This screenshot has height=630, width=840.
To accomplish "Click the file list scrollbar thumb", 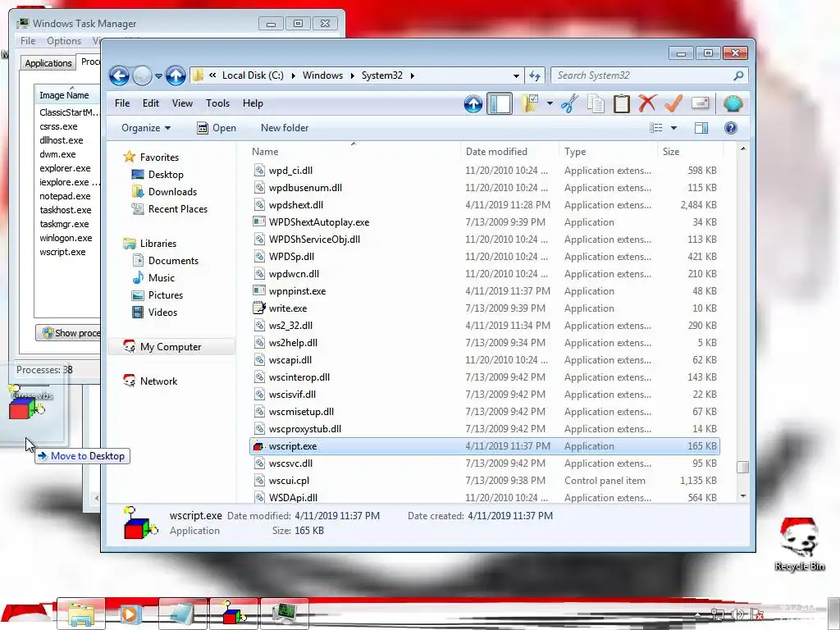I will point(742,467).
